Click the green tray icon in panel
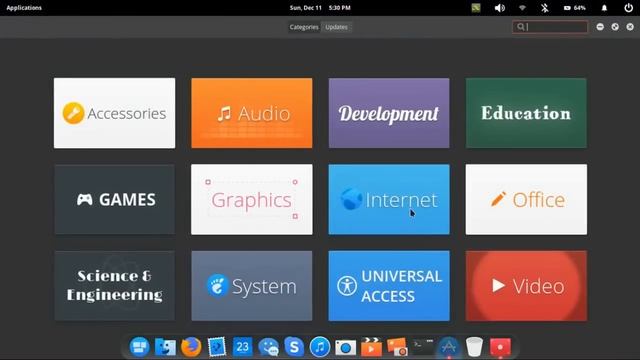Viewport: 640px width, 360px height. coord(476,8)
